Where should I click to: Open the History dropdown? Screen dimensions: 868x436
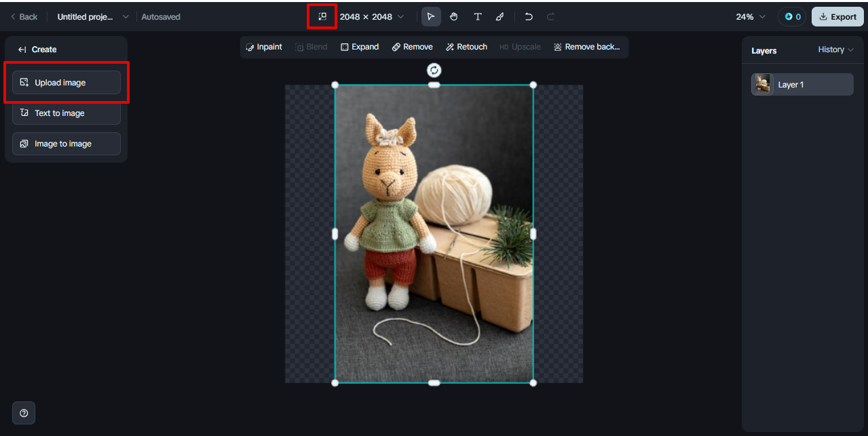(x=835, y=49)
